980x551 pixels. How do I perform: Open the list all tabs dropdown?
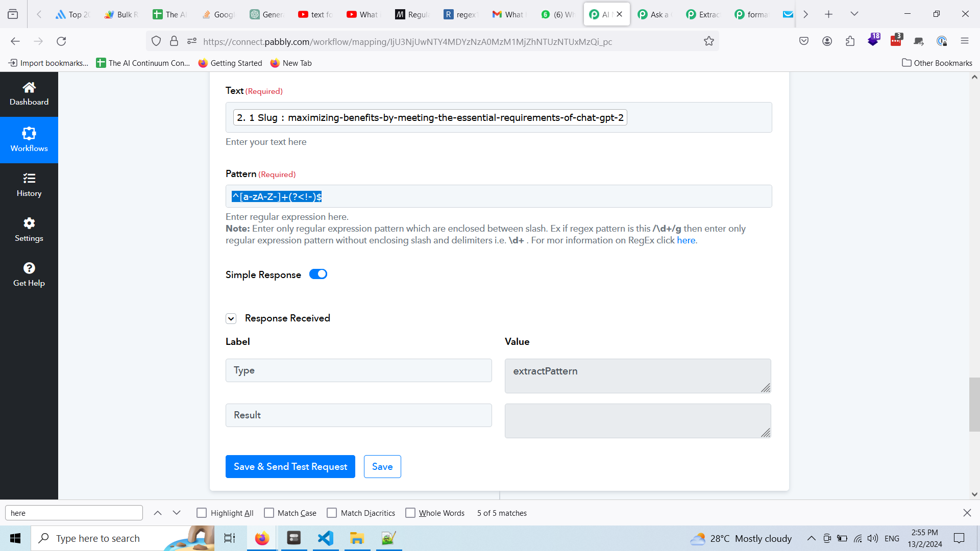click(854, 14)
